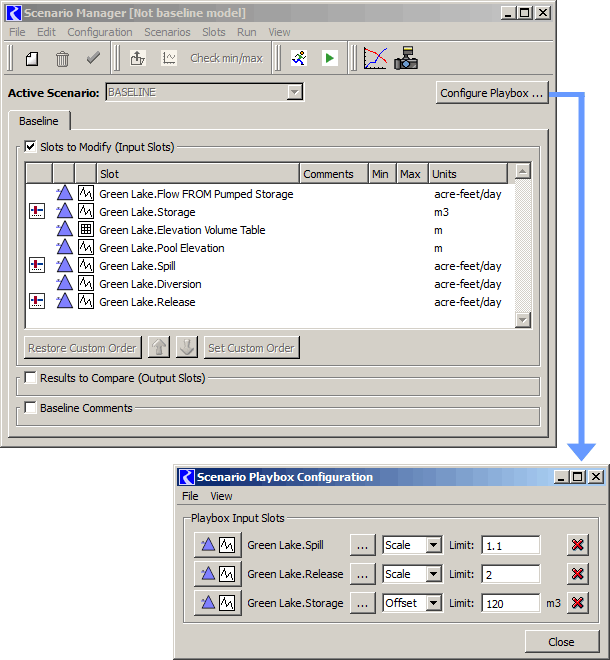
Task: Remove Green Lake.Release with its red X
Action: [578, 574]
